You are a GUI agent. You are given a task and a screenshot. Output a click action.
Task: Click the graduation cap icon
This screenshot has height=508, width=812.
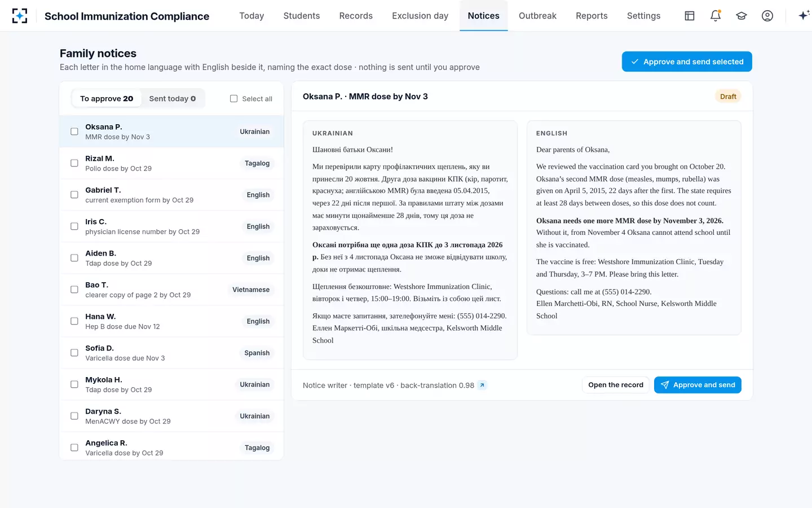point(742,16)
